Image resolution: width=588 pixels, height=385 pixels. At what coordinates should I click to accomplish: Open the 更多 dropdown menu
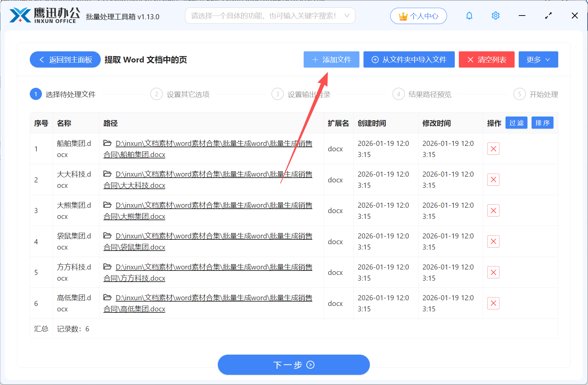538,59
